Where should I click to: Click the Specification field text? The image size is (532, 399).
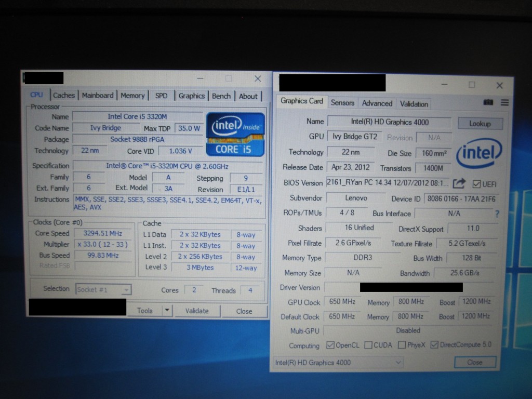(x=167, y=166)
